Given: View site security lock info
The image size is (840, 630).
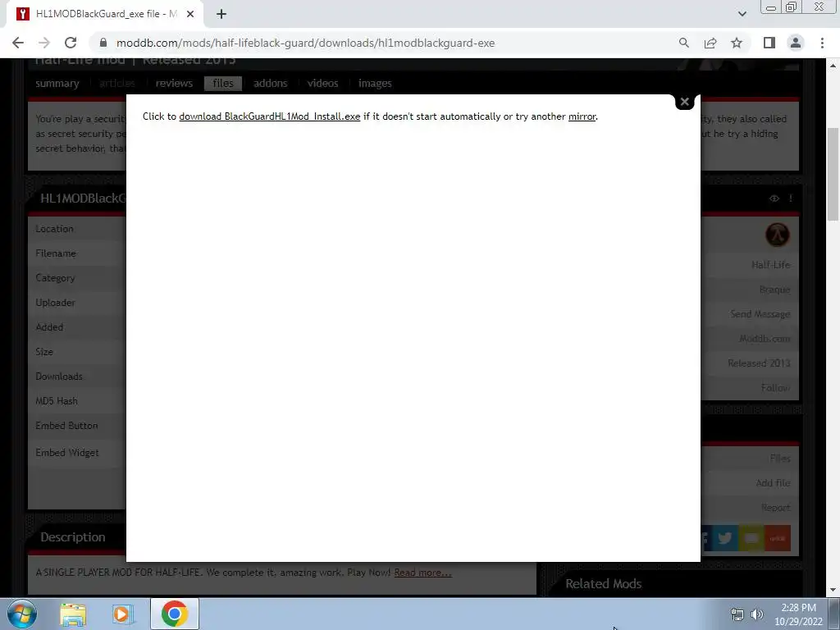Looking at the screenshot, I should 103,43.
